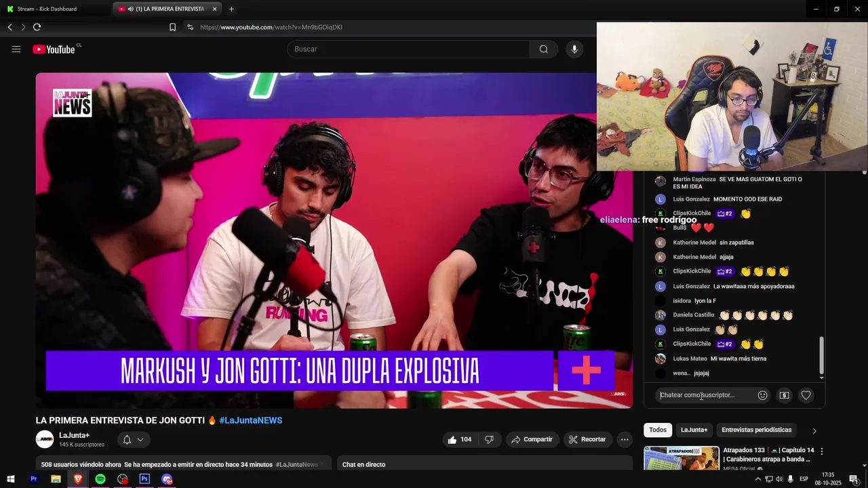Close the LA PRIMERA ENTREVISTA tab
This screenshot has height=488, width=868.
pyautogui.click(x=214, y=9)
